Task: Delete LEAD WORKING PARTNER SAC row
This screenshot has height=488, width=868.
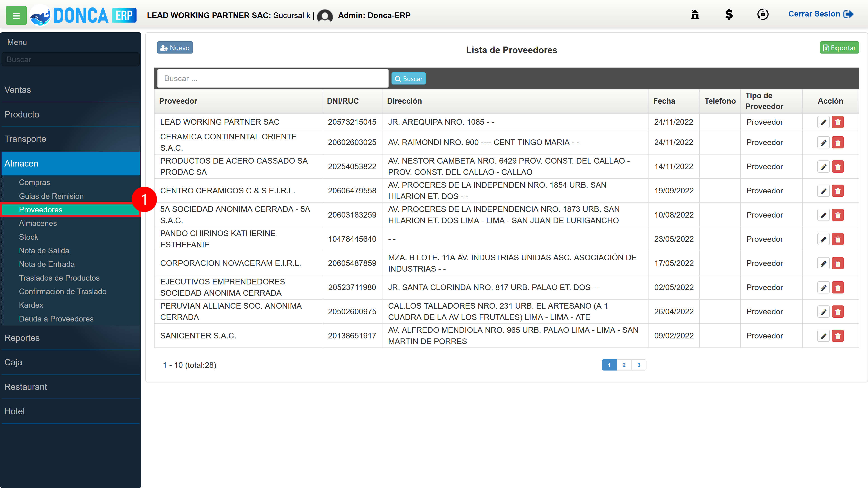Action: 838,122
